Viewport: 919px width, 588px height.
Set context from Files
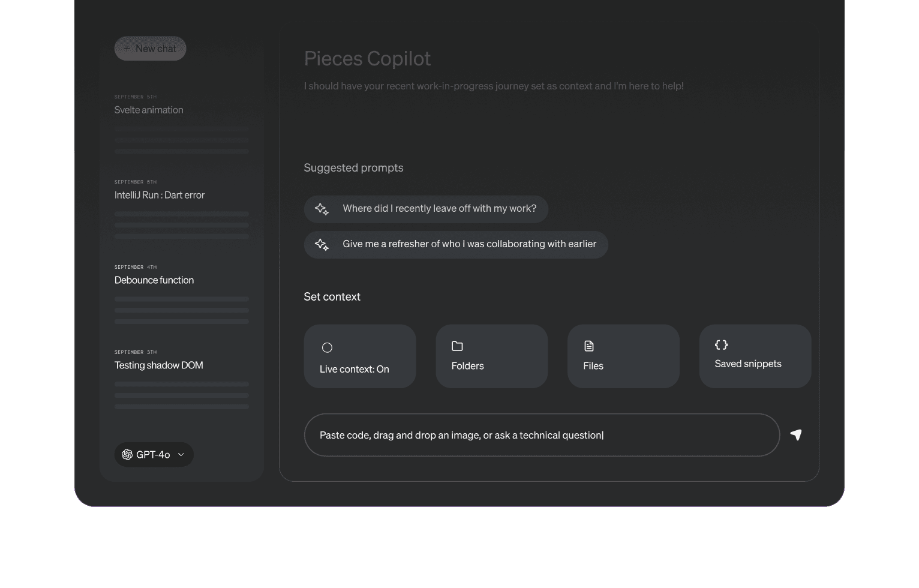[x=623, y=356]
